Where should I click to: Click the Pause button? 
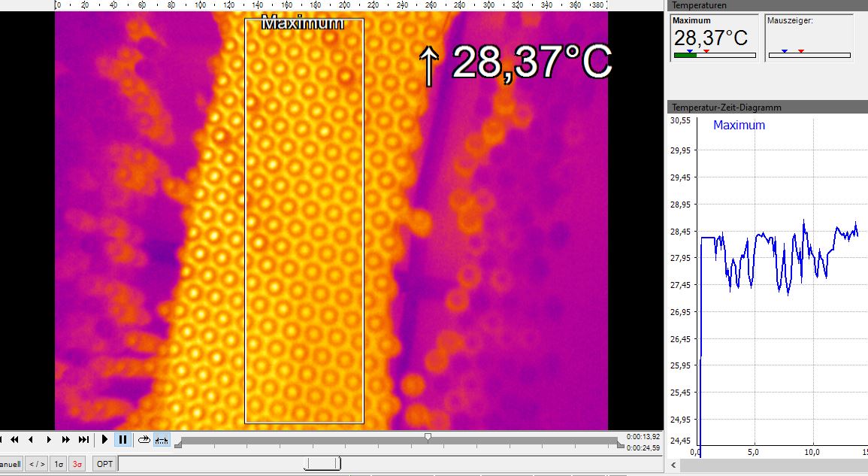(123, 440)
